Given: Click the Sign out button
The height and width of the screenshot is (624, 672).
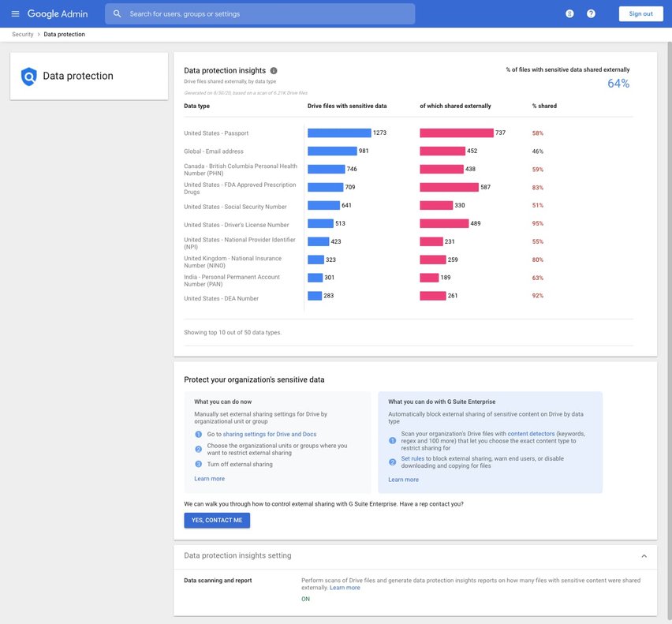Looking at the screenshot, I should [640, 13].
